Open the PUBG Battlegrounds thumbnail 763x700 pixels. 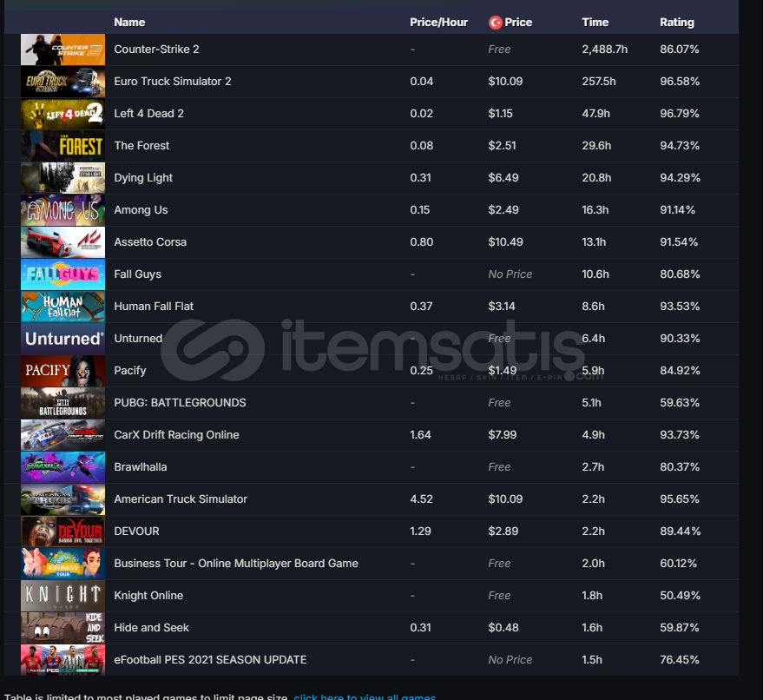coord(62,403)
